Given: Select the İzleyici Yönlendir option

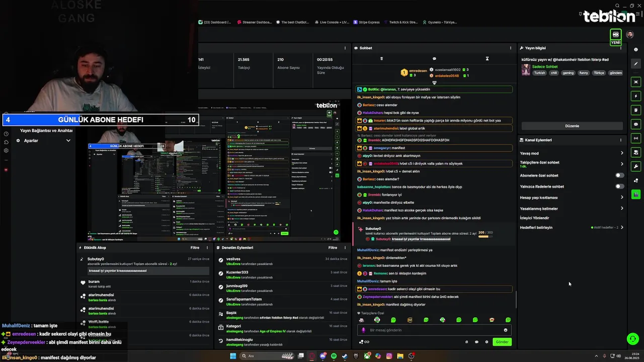Looking at the screenshot, I should coord(534,218).
